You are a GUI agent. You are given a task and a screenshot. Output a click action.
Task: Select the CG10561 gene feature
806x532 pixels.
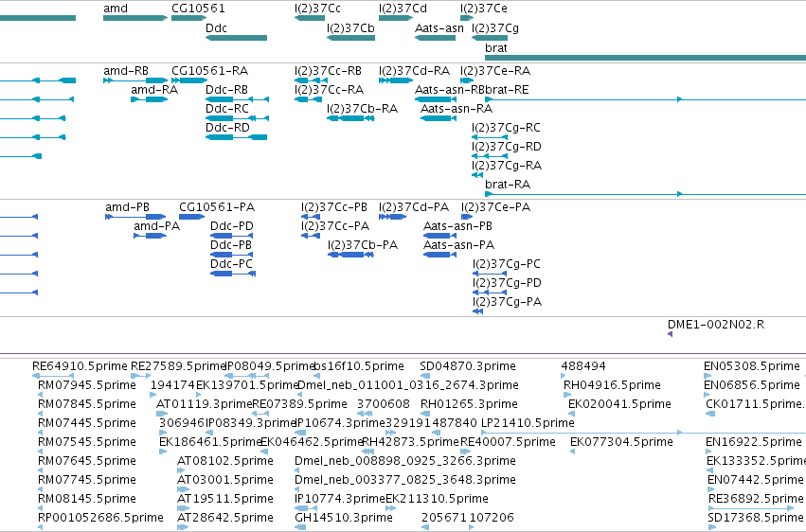point(188,18)
